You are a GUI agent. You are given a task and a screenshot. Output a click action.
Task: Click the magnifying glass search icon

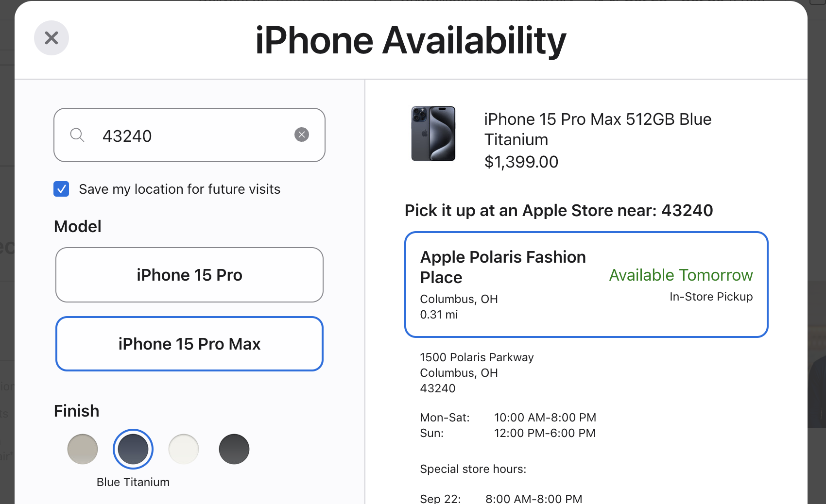pyautogui.click(x=77, y=135)
